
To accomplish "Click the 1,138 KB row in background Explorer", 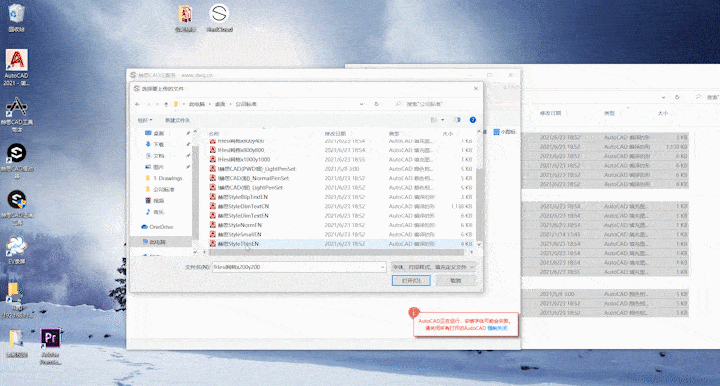I will [x=605, y=147].
